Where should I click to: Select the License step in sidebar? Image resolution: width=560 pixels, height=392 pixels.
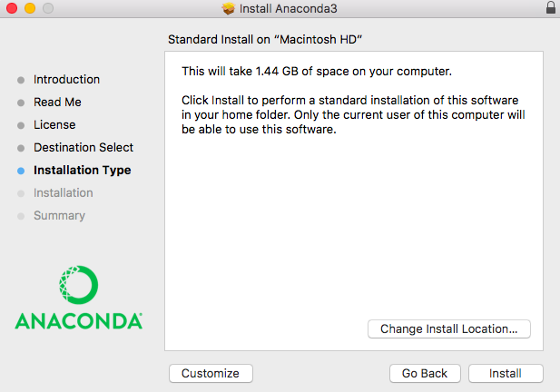tap(54, 125)
